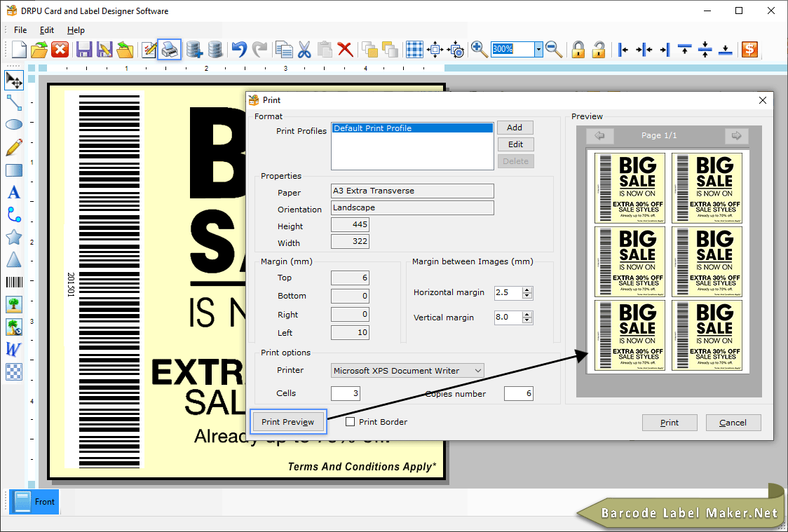
Task: Click the Orientation field showing Landscape
Action: (x=412, y=208)
